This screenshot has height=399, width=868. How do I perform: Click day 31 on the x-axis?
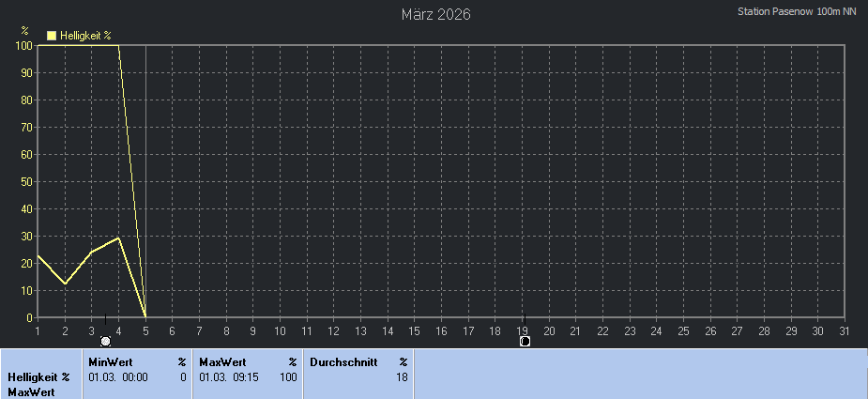point(845,330)
